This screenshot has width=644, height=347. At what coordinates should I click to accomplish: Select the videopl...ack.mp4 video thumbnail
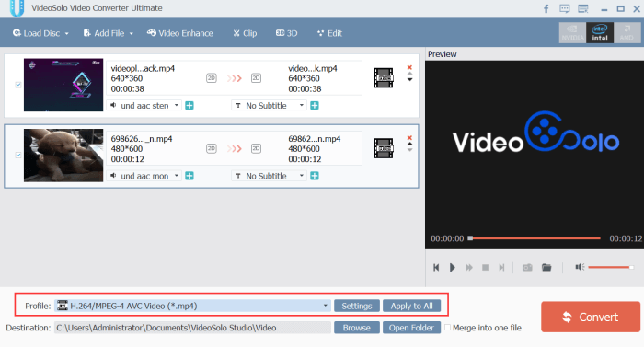tap(63, 85)
